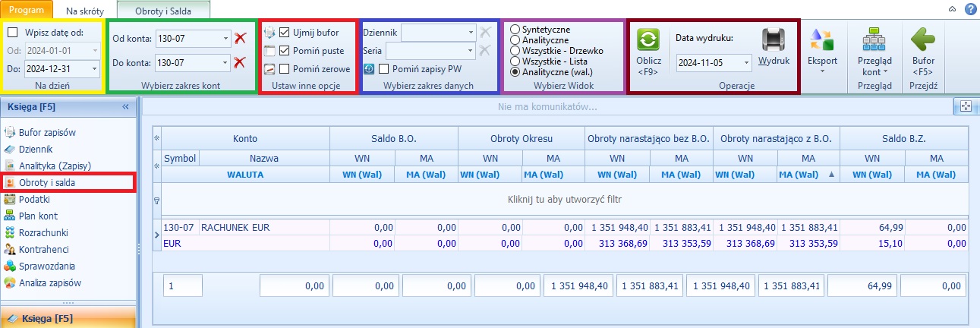Open Plan kont in the Księga panel

pos(40,216)
